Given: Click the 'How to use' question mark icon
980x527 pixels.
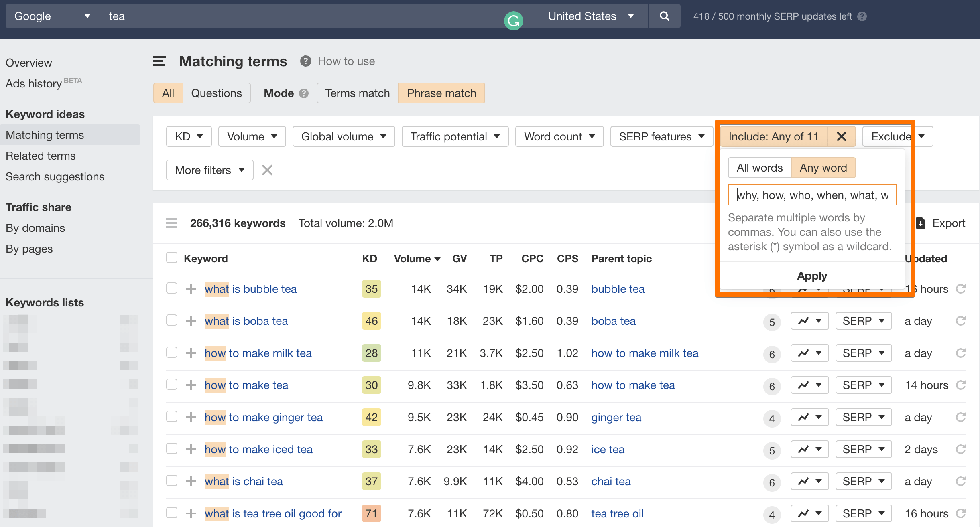Looking at the screenshot, I should tap(305, 61).
